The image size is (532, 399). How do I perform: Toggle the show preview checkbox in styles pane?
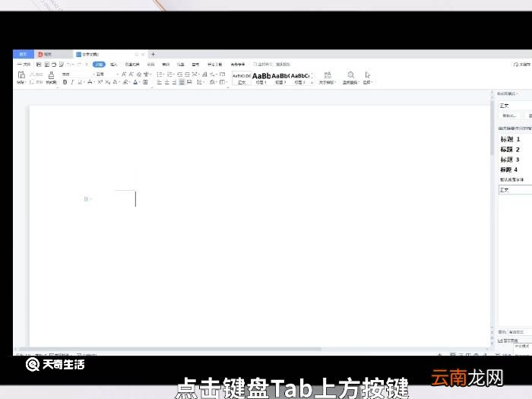(500, 340)
